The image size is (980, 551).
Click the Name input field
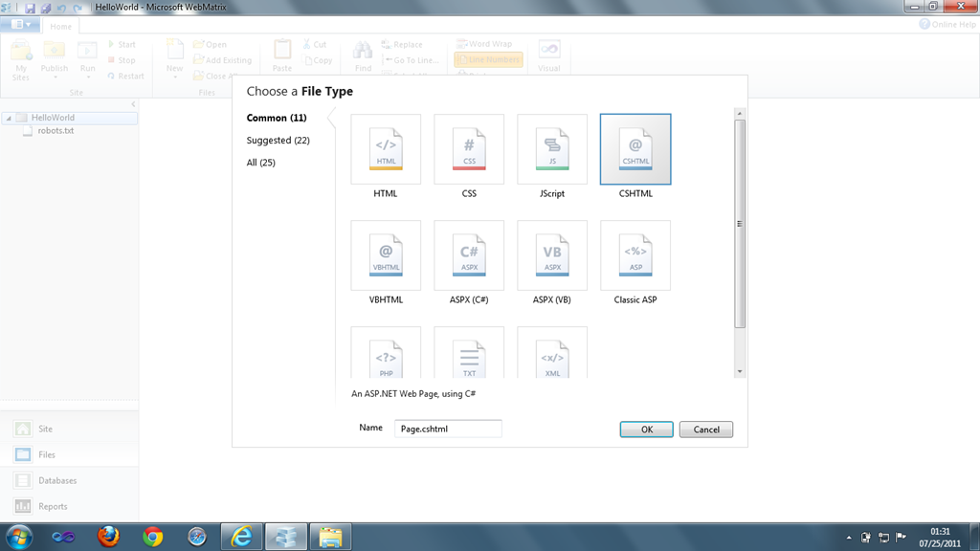click(448, 429)
